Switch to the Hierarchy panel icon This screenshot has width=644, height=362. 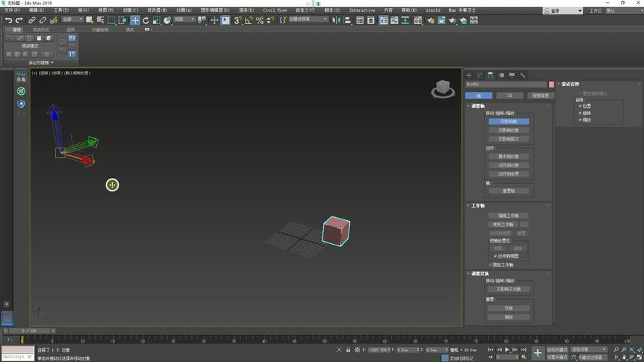point(490,75)
